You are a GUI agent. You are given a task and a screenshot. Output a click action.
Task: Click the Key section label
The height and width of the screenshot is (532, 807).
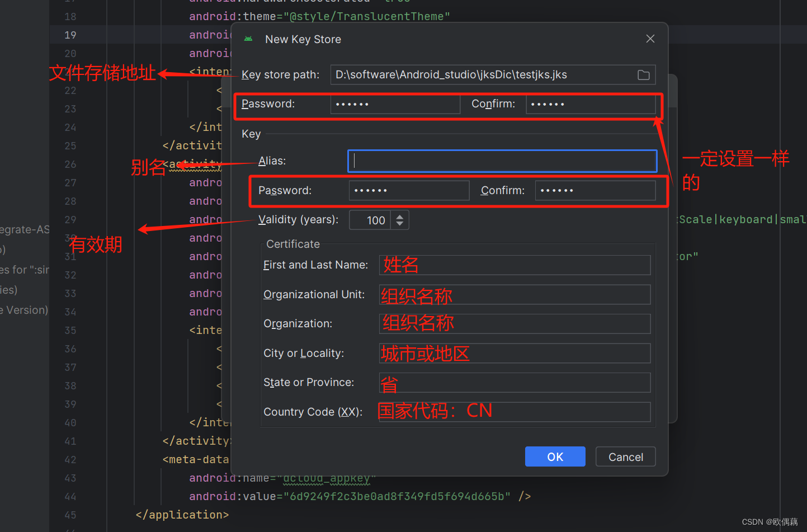click(x=251, y=134)
